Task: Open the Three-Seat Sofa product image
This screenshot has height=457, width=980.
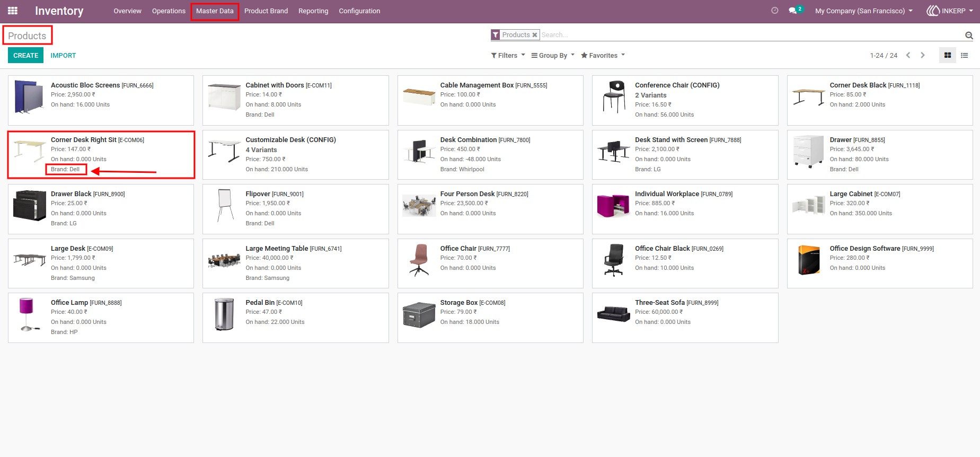Action: point(614,314)
